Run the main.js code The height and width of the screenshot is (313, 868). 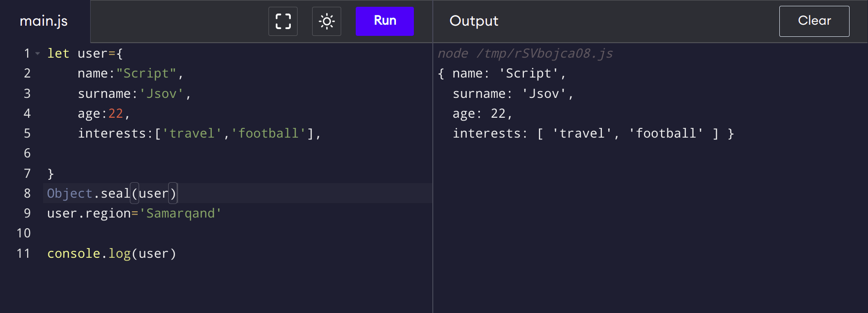click(x=384, y=21)
